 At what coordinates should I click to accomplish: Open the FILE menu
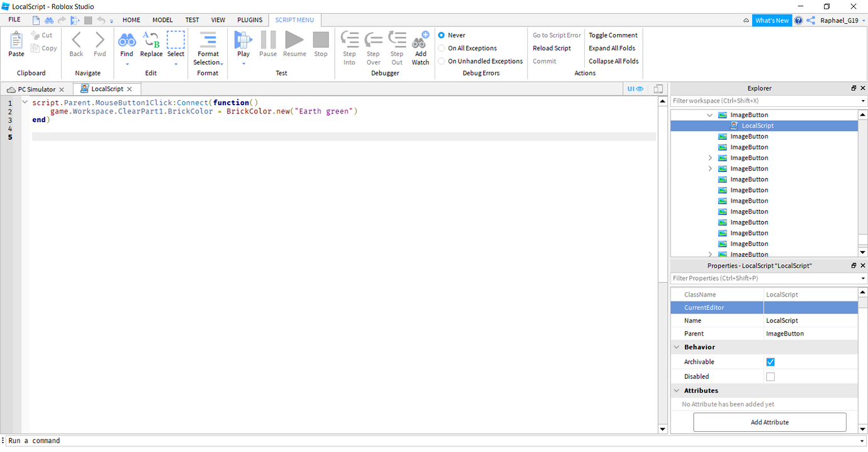click(14, 20)
